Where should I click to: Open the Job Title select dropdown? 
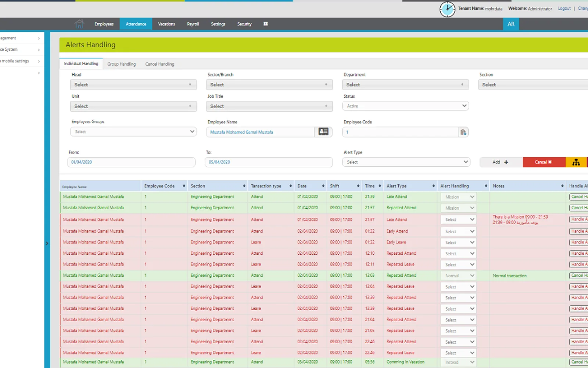coord(269,106)
